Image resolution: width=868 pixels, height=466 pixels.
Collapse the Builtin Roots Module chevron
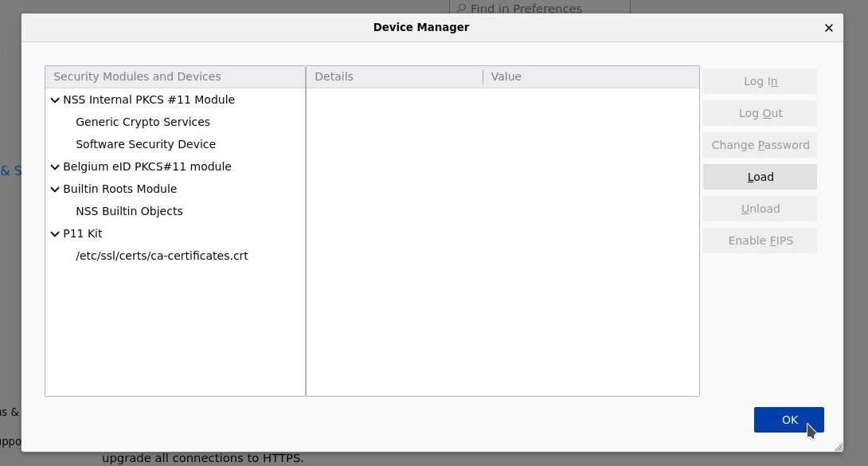coord(55,190)
